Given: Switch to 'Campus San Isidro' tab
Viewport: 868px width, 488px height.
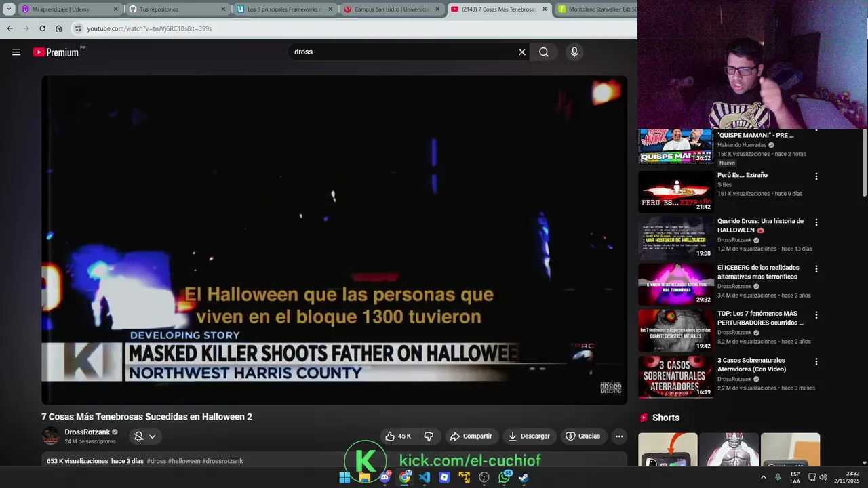Looking at the screenshot, I should pyautogui.click(x=392, y=9).
